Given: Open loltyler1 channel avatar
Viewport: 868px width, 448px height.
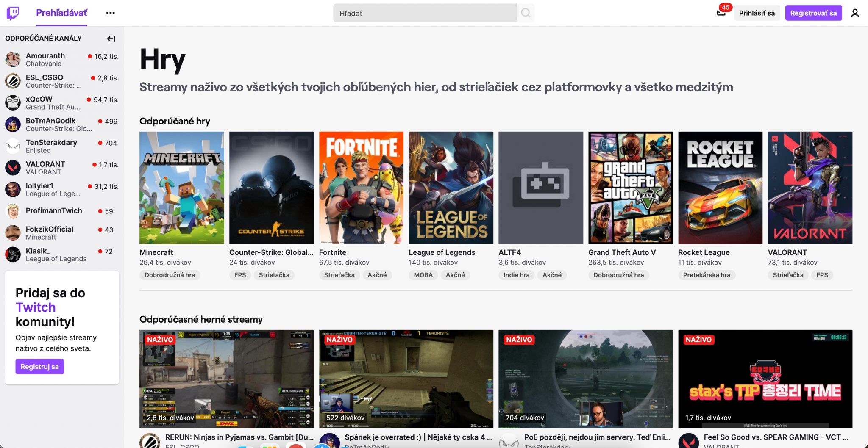Looking at the screenshot, I should pyautogui.click(x=13, y=189).
